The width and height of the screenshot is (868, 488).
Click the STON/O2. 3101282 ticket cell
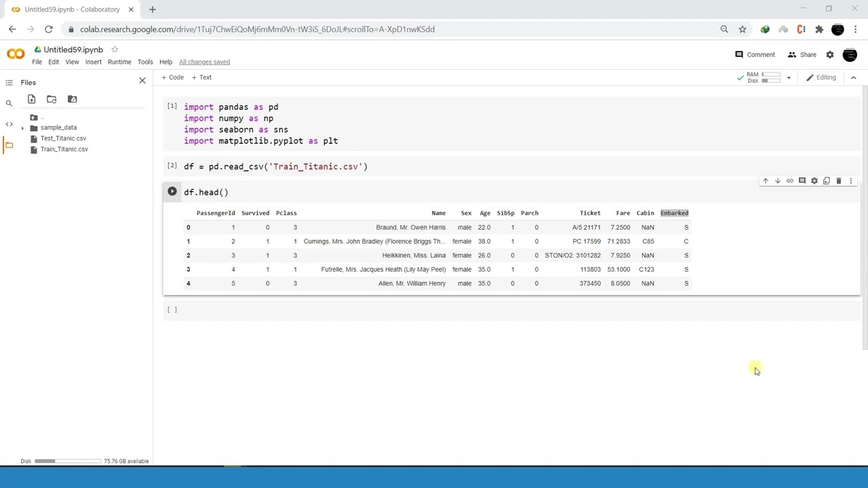pos(572,256)
